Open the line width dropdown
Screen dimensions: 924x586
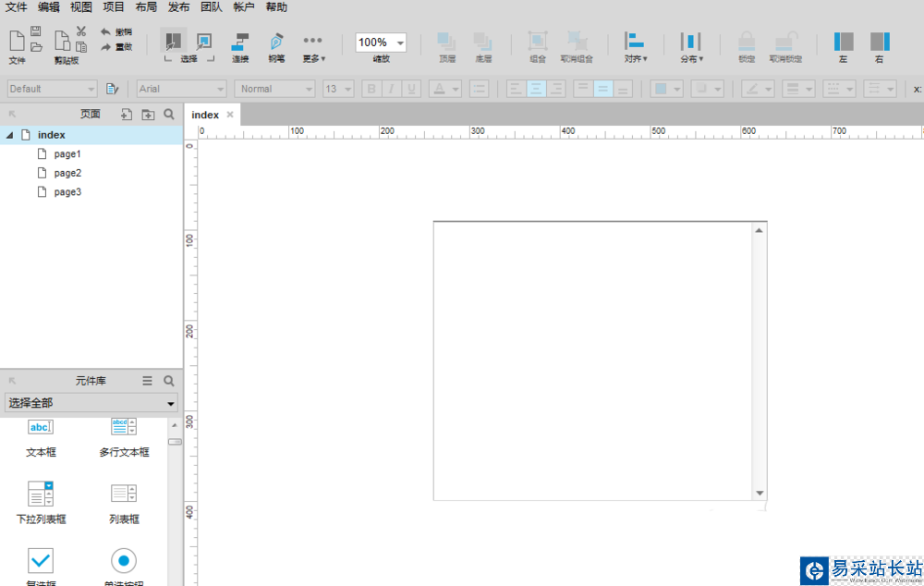click(x=798, y=89)
